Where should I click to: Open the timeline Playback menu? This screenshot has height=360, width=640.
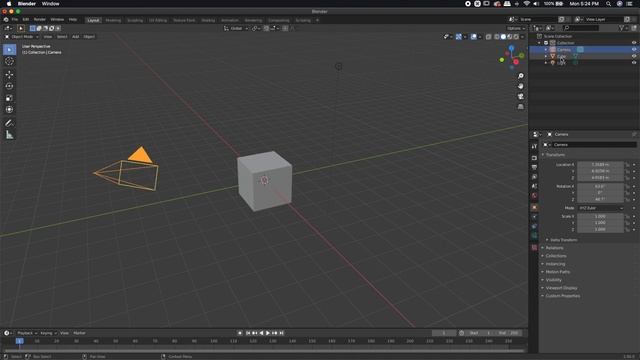(x=27, y=333)
